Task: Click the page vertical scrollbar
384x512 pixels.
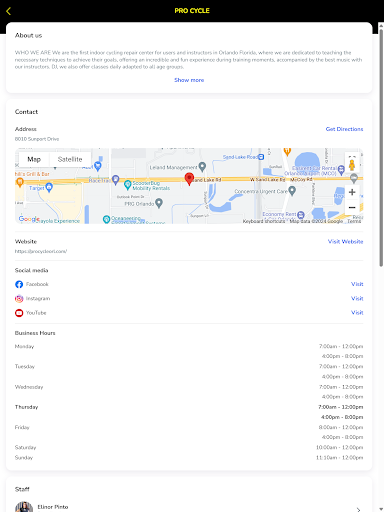Action: (381, 148)
